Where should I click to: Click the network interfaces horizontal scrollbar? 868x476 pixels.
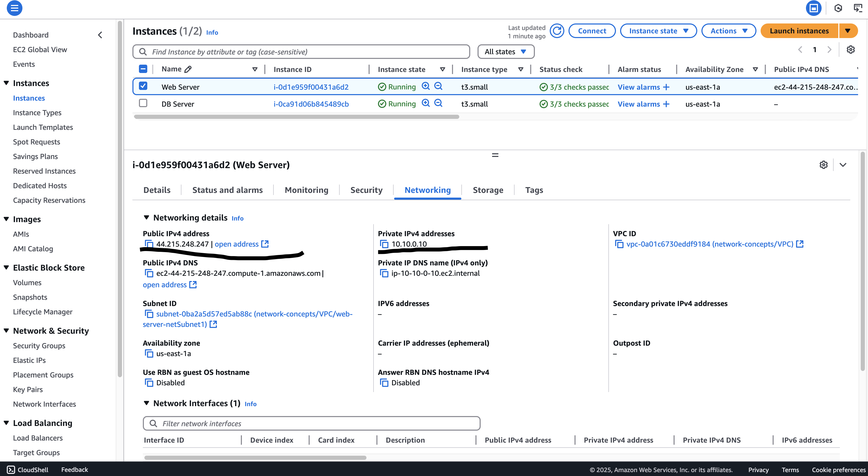255,457
